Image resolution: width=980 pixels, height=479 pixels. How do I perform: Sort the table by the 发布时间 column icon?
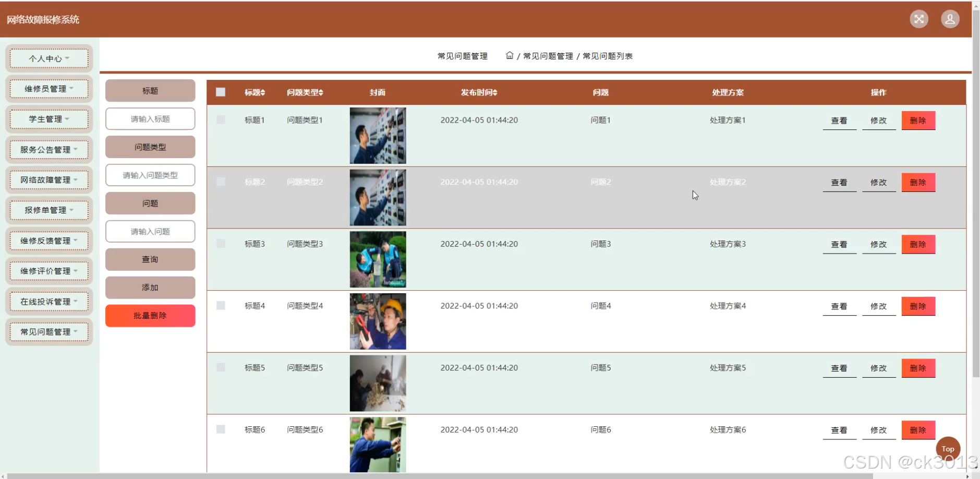click(x=494, y=92)
